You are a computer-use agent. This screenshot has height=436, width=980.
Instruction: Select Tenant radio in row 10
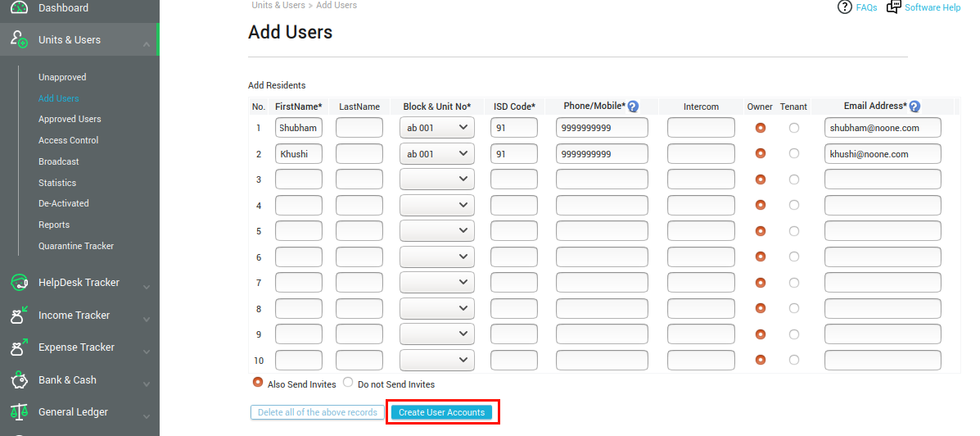pyautogui.click(x=794, y=360)
